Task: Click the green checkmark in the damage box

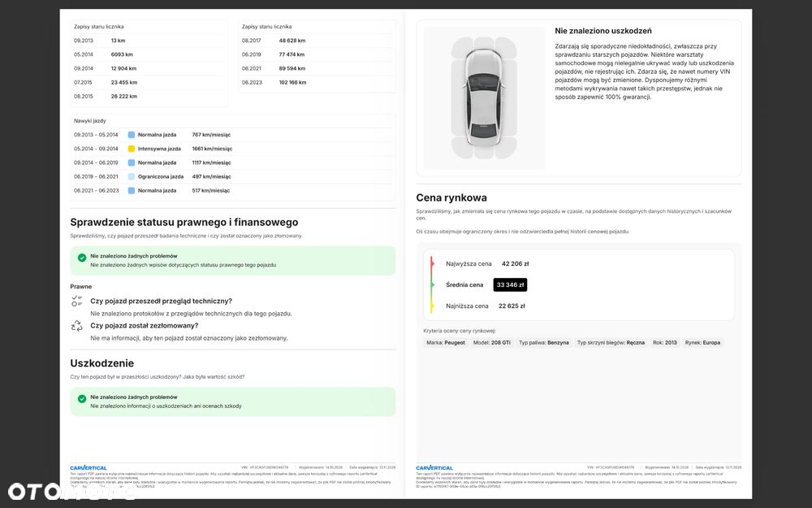Action: point(82,398)
